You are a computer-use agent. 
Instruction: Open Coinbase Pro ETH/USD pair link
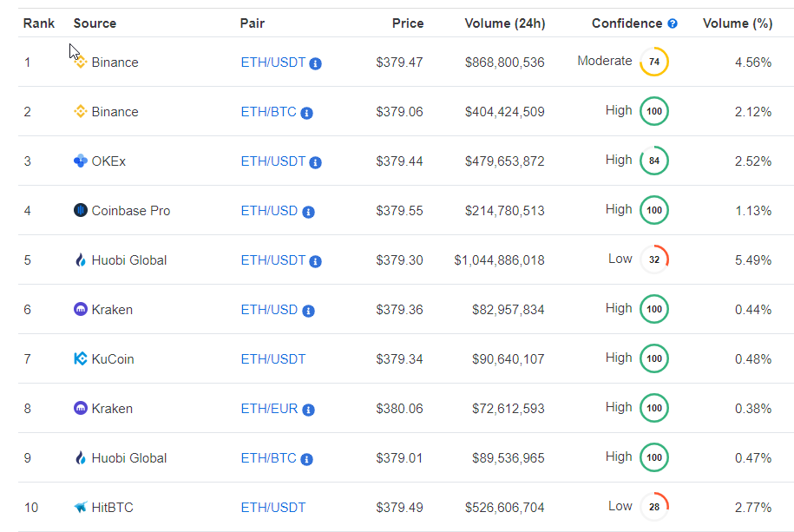click(x=269, y=210)
